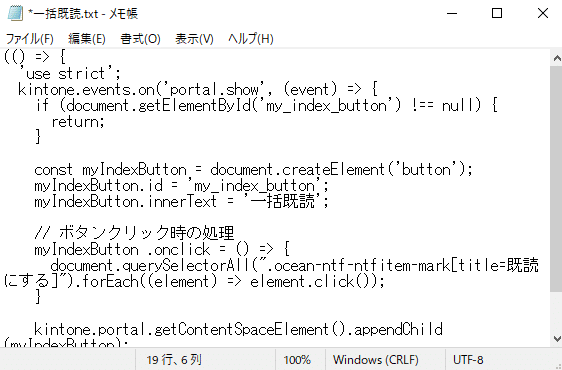Open the ヘルプ(H) menu
This screenshot has height=370, width=562.
point(251,38)
